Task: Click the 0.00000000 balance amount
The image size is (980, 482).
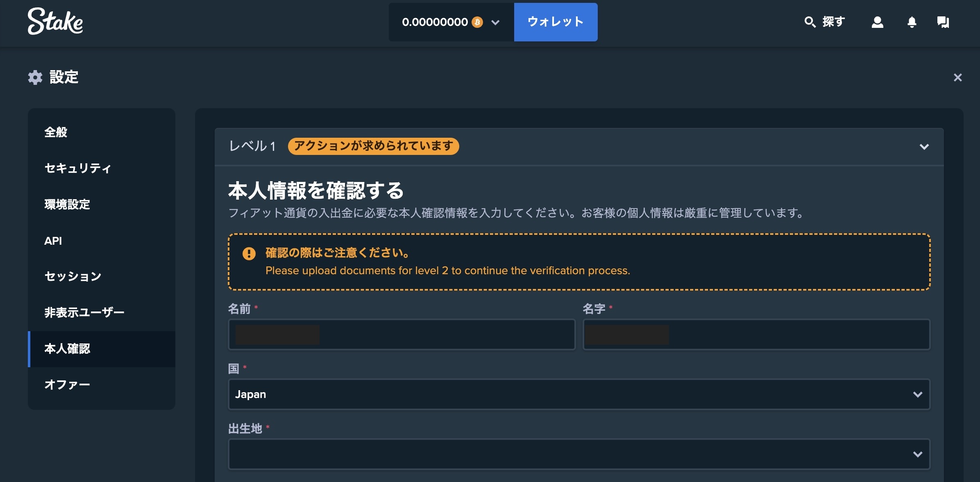Action: [x=435, y=22]
